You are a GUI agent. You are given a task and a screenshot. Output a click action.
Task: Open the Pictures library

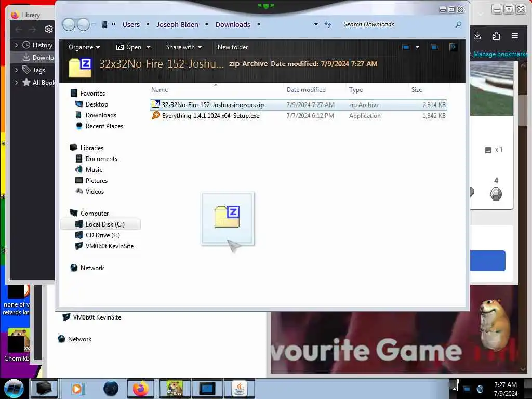point(96,180)
